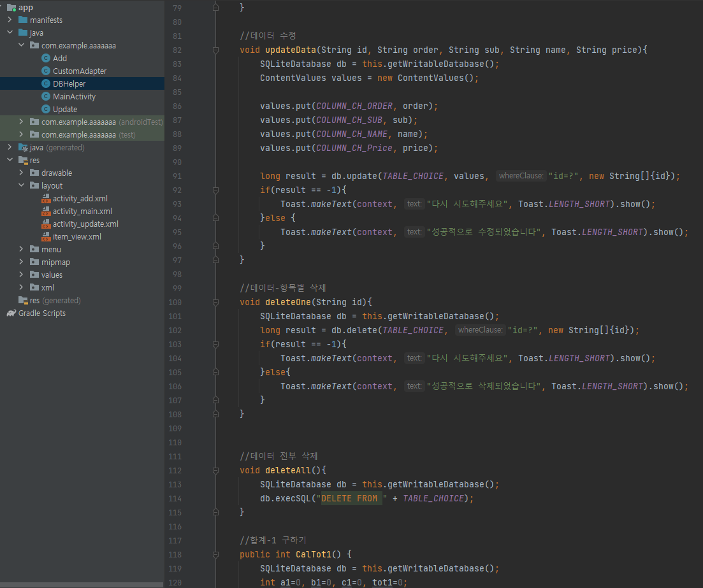This screenshot has height=588, width=703.
Task: Collapse the layout folder
Action: [21, 185]
